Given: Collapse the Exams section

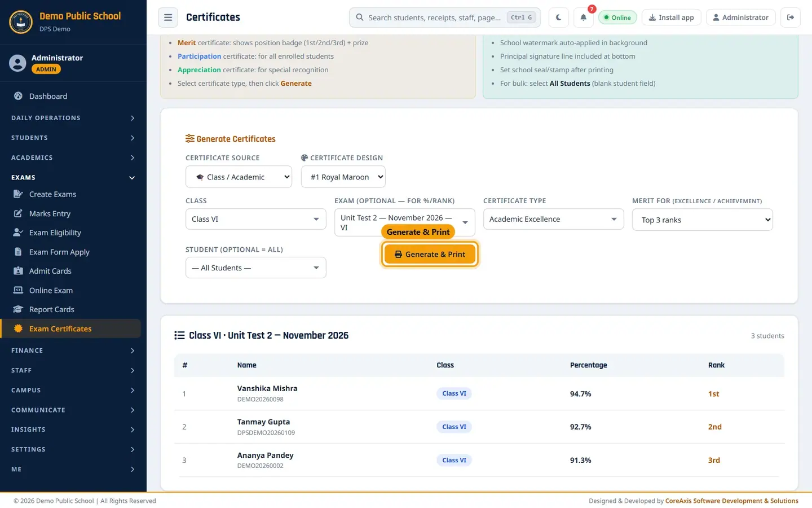Looking at the screenshot, I should tap(73, 177).
